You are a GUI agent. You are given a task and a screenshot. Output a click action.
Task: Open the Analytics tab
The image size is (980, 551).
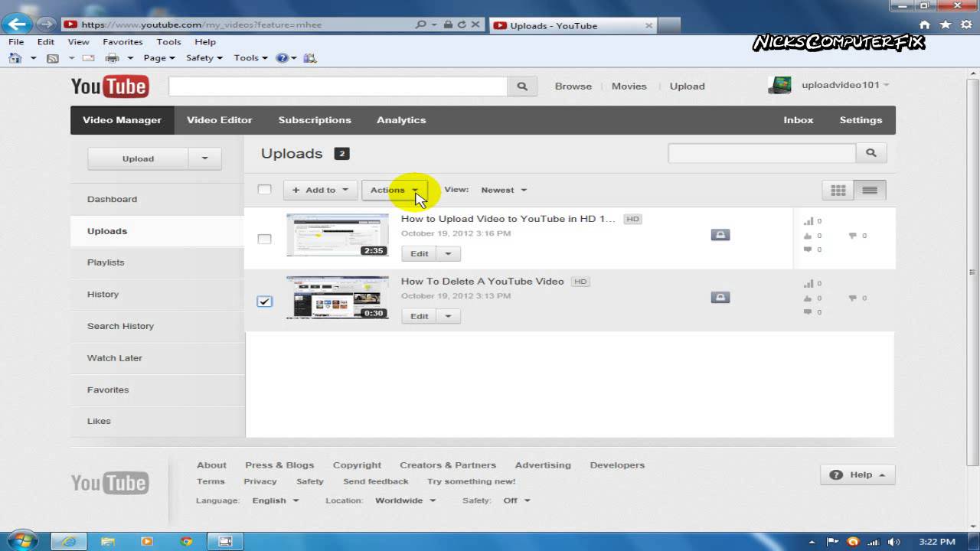401,120
